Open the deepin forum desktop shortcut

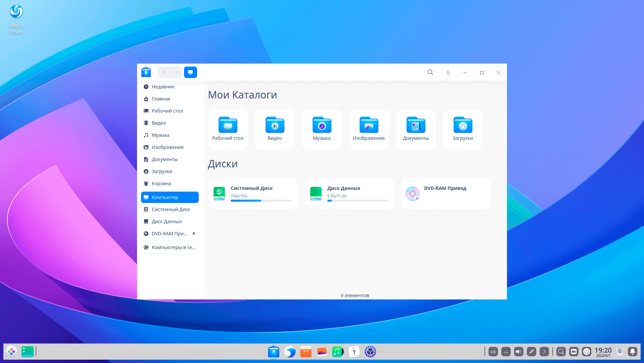16,19
